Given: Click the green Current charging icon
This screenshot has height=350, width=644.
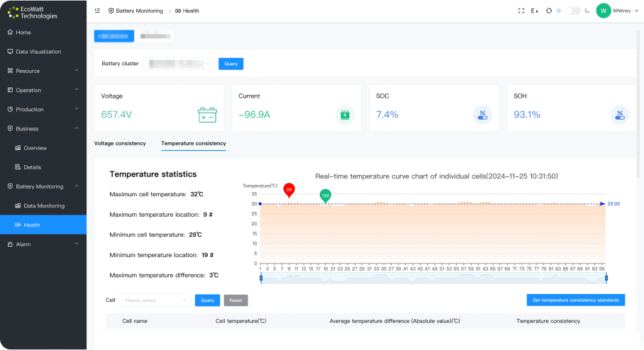Looking at the screenshot, I should [344, 115].
